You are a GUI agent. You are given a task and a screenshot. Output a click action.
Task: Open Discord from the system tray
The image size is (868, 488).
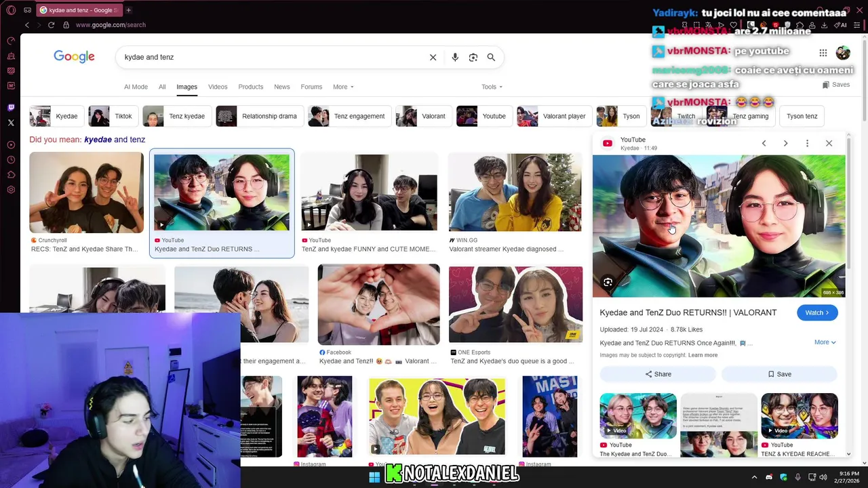(769, 477)
